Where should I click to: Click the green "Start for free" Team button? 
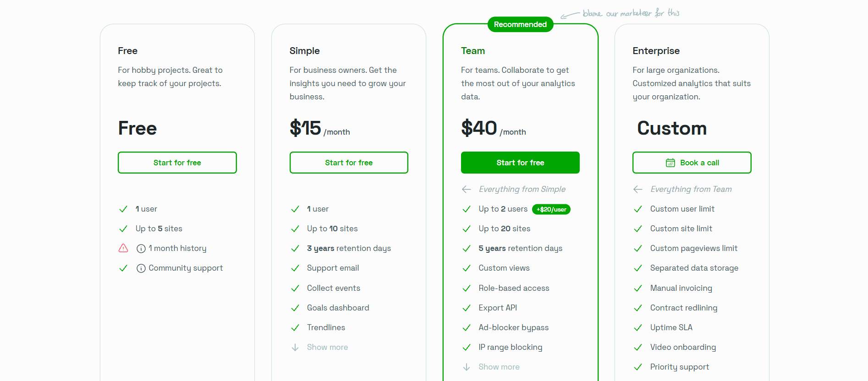click(x=520, y=163)
